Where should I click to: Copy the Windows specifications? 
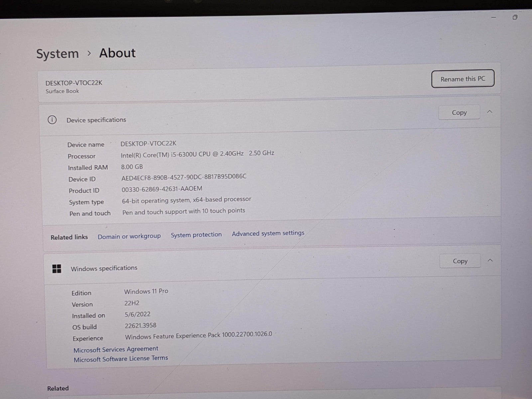click(460, 261)
